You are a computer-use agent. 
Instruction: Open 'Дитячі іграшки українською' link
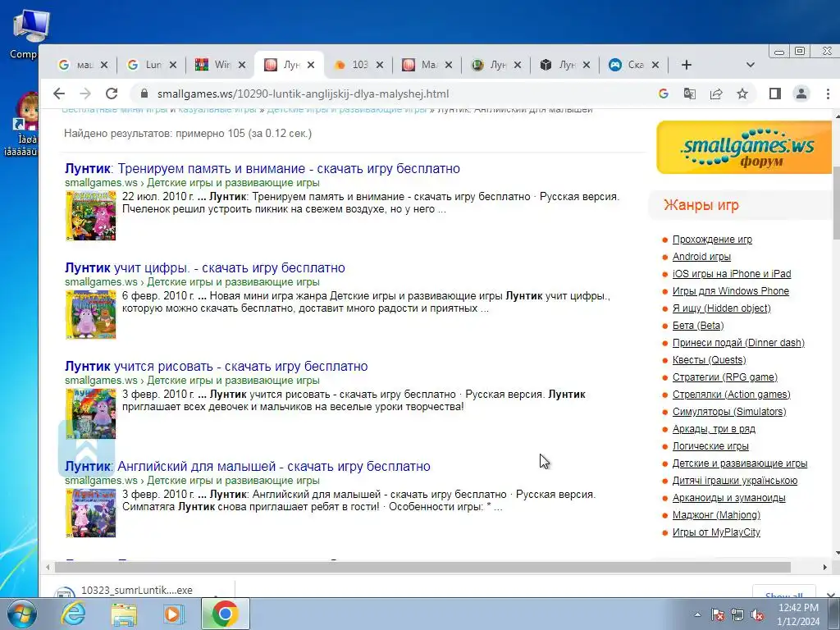click(x=734, y=481)
